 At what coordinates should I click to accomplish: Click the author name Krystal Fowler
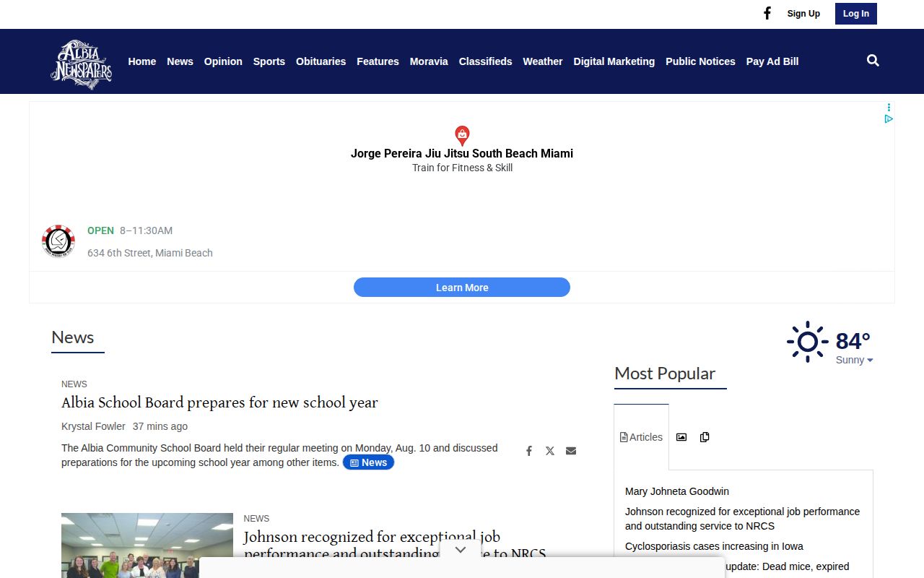pos(93,426)
